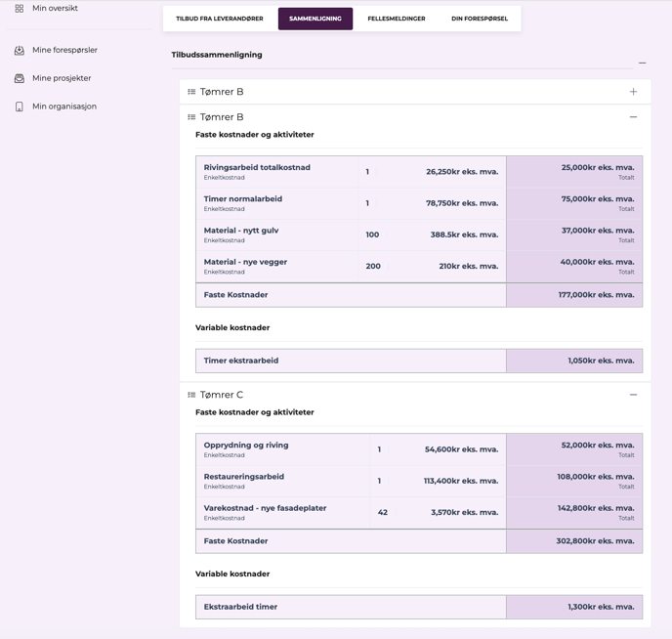Expand the collapsed Tømrer B section
The width and height of the screenshot is (672, 639).
633,92
